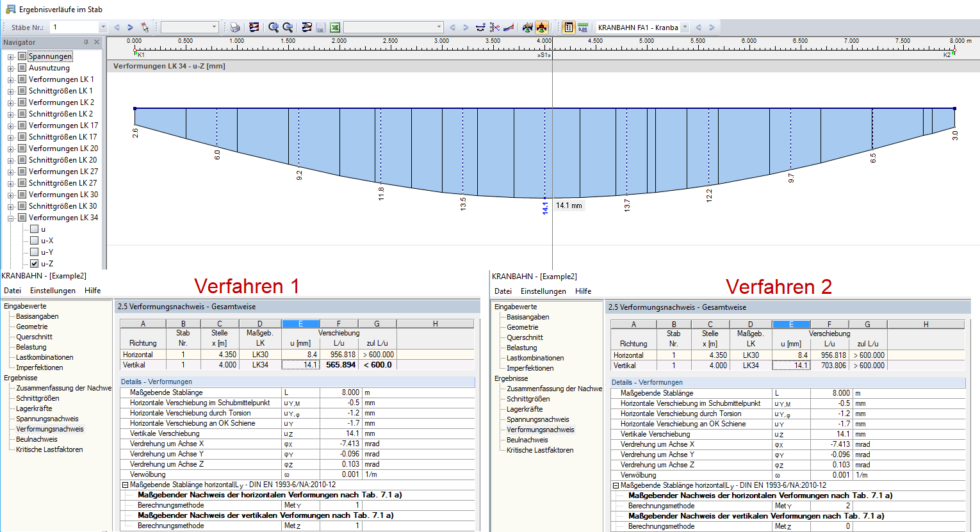Expand the Schnittgrößen LK 20 node

[x=10, y=161]
